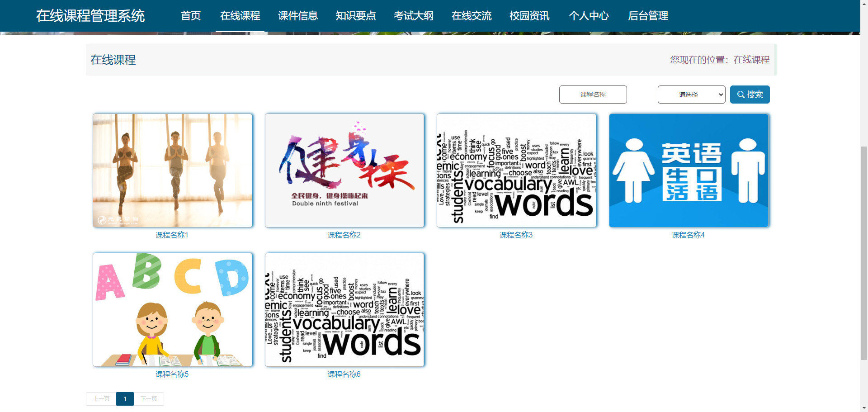Image resolution: width=868 pixels, height=412 pixels.
Task: Click the scrollbar down arrow
Action: click(x=864, y=408)
